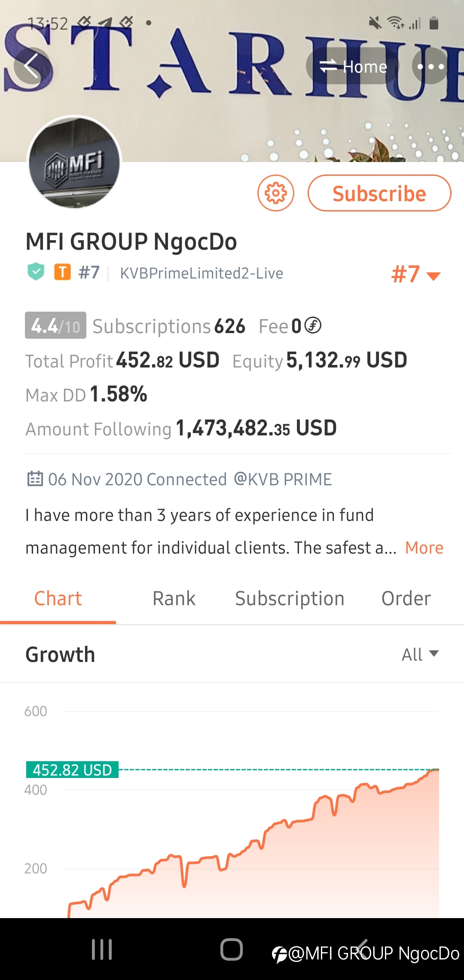Open the All time range dropdown

[420, 654]
